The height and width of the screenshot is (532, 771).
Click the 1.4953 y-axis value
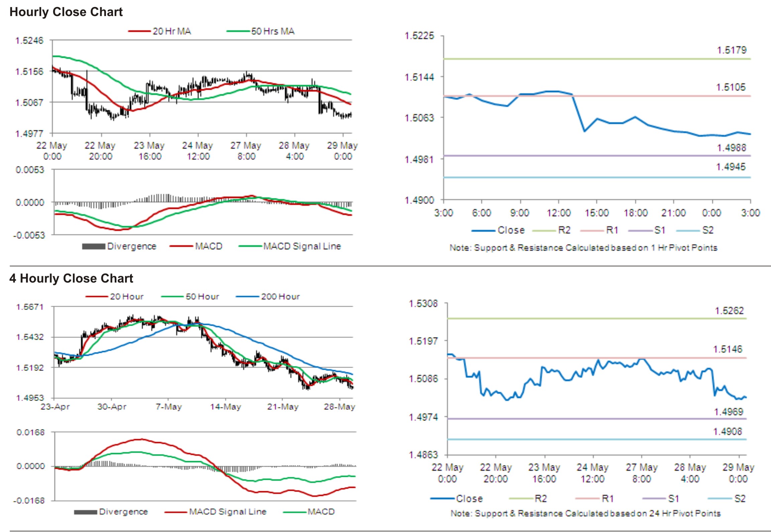(x=30, y=398)
